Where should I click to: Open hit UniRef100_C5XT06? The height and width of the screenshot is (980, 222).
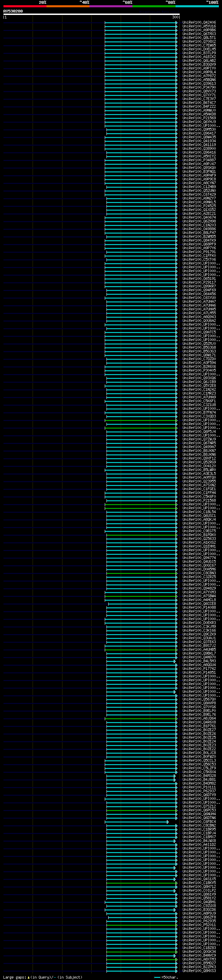coord(199,259)
